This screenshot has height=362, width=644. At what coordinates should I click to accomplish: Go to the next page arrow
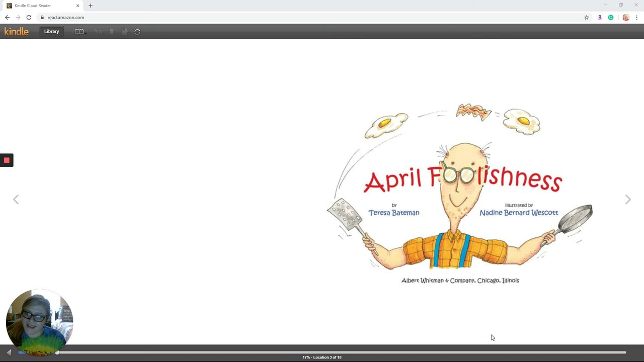pyautogui.click(x=628, y=200)
